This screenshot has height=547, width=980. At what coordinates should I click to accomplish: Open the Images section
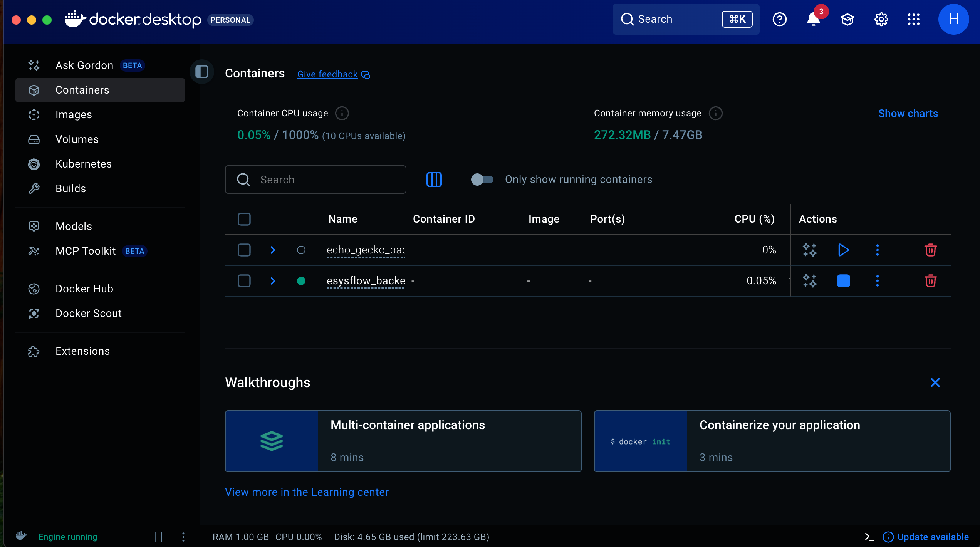100,114
